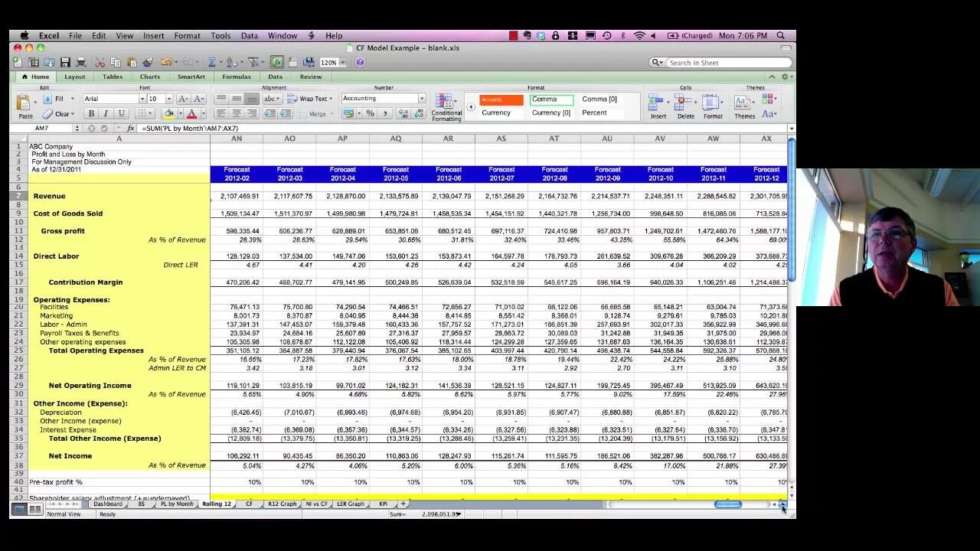Open the R12 Graph sheet tab
The width and height of the screenshot is (980, 551).
pos(282,504)
